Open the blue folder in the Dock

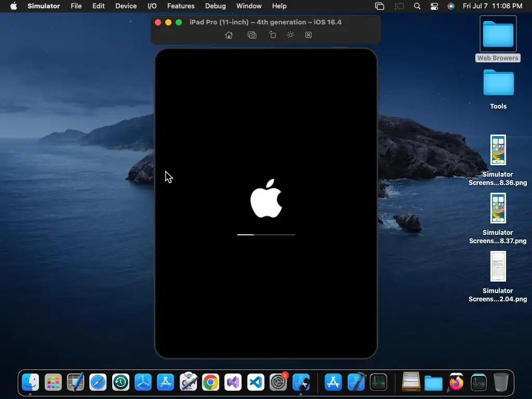[433, 383]
